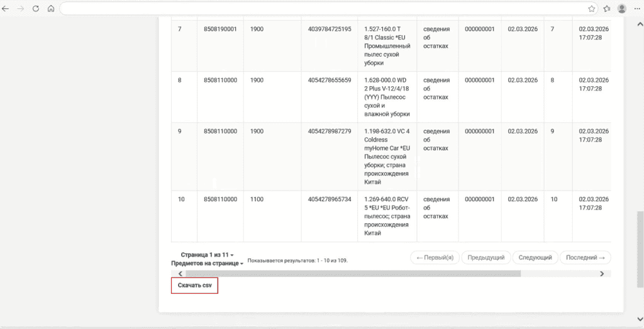Click the horizontal scrollbar right arrow
This screenshot has height=329, width=644.
click(601, 274)
